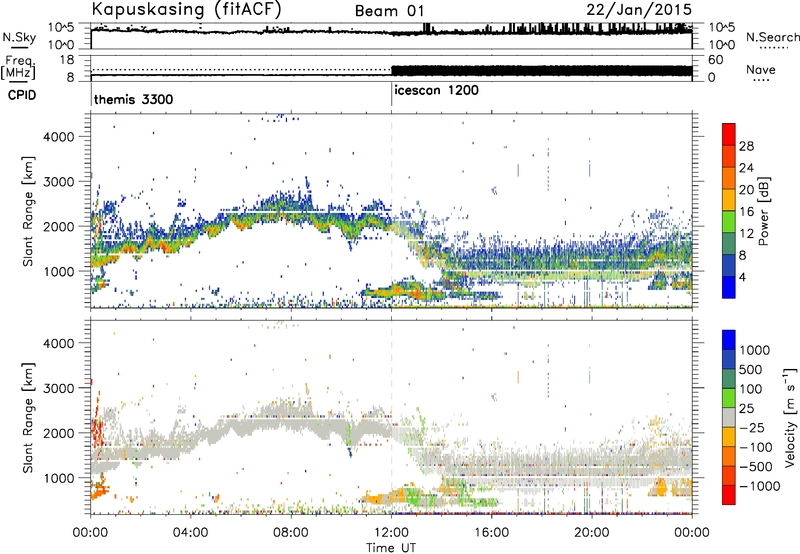Select the "N.Sky" legend label
Viewport: 800px width, 554px height.
[19, 37]
